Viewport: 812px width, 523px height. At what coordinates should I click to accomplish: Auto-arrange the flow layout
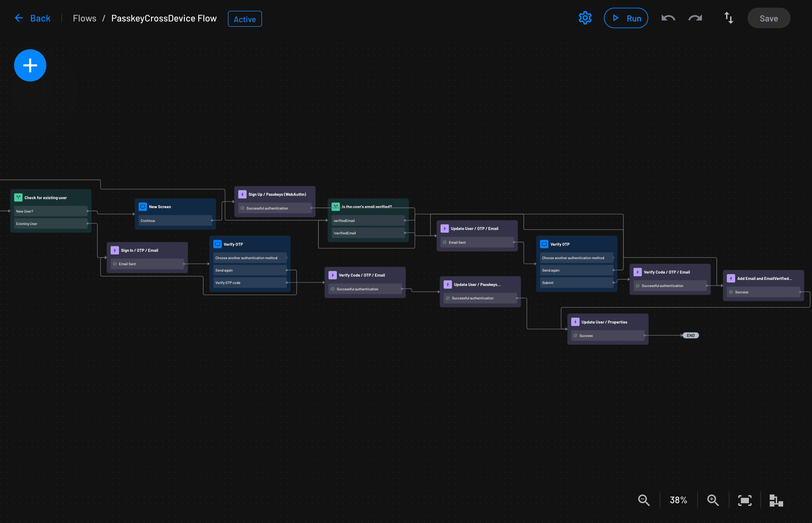coord(776,500)
